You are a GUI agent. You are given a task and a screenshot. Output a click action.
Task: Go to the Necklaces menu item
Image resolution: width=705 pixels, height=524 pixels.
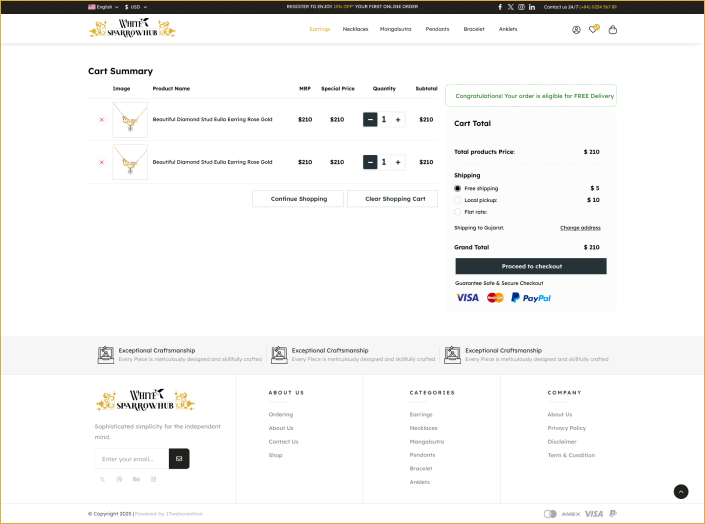(x=355, y=29)
